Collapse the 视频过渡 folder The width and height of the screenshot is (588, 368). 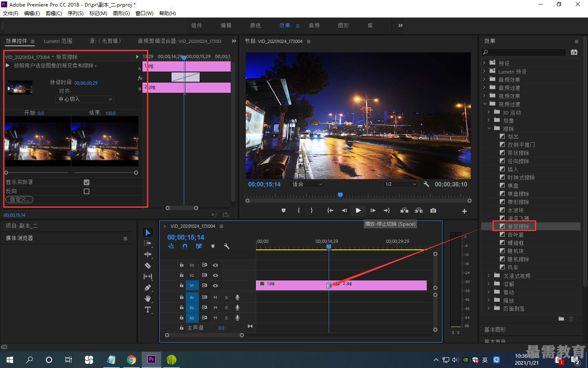[x=484, y=104]
